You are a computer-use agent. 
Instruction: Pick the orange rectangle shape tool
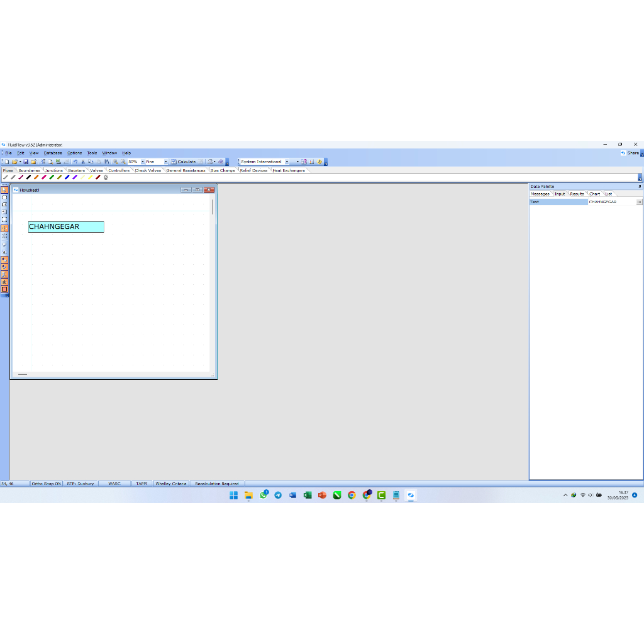tap(4, 289)
